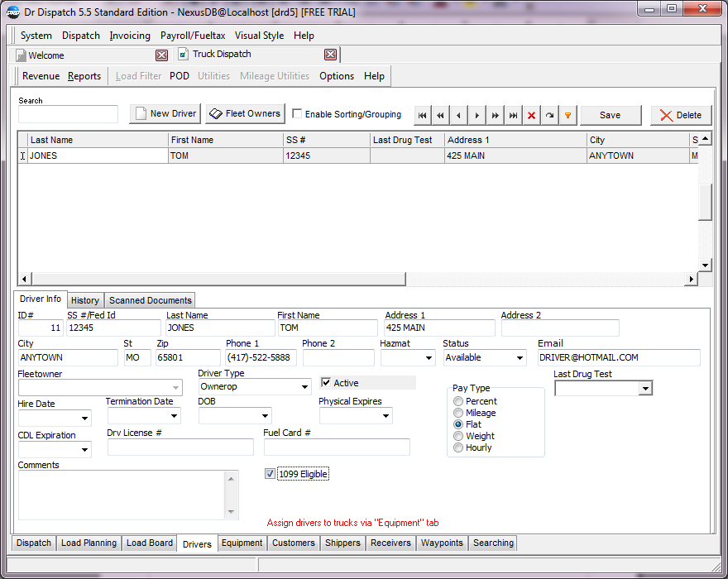The image size is (728, 579).
Task: Click the refresh data navigator icon
Action: point(549,116)
